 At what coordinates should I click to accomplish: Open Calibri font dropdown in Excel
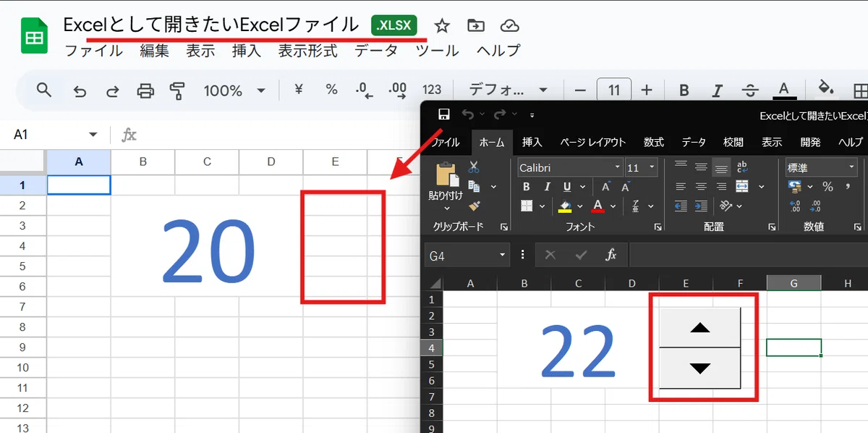617,167
